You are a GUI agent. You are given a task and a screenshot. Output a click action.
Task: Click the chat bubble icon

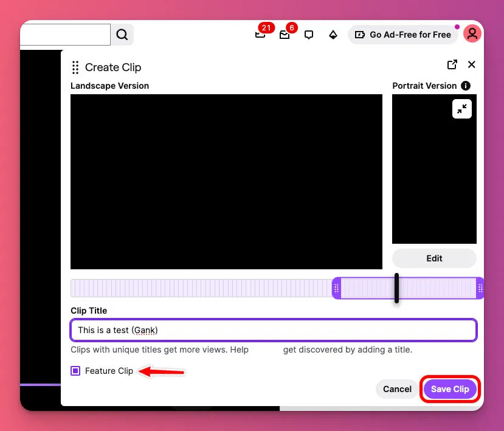309,35
